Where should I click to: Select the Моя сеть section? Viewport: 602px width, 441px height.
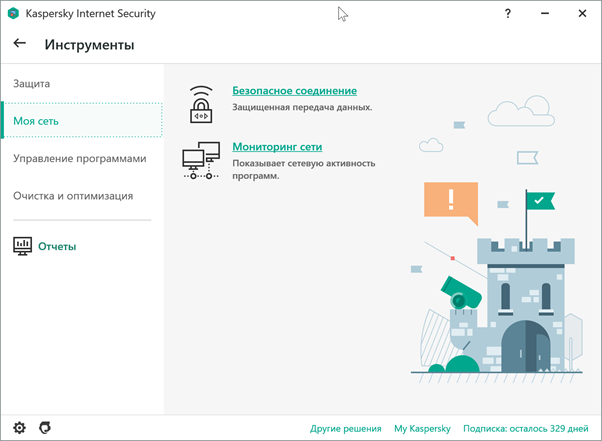pyautogui.click(x=82, y=121)
